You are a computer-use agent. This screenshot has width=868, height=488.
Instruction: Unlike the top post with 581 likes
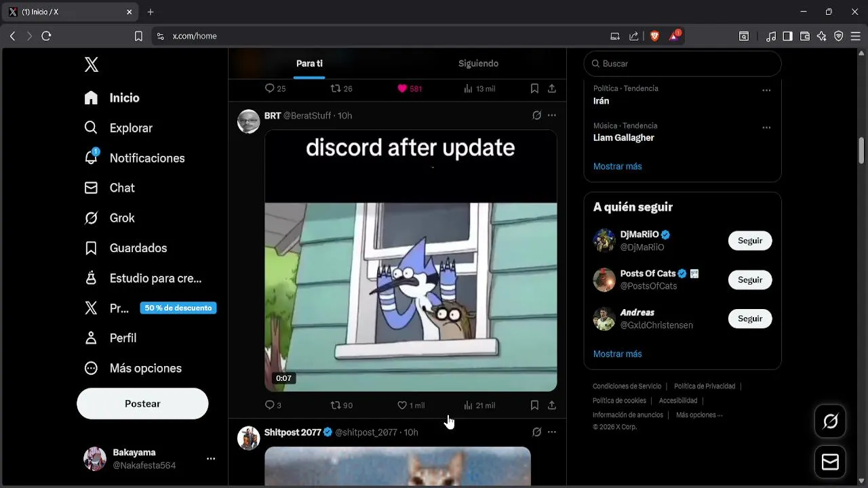[x=410, y=89]
